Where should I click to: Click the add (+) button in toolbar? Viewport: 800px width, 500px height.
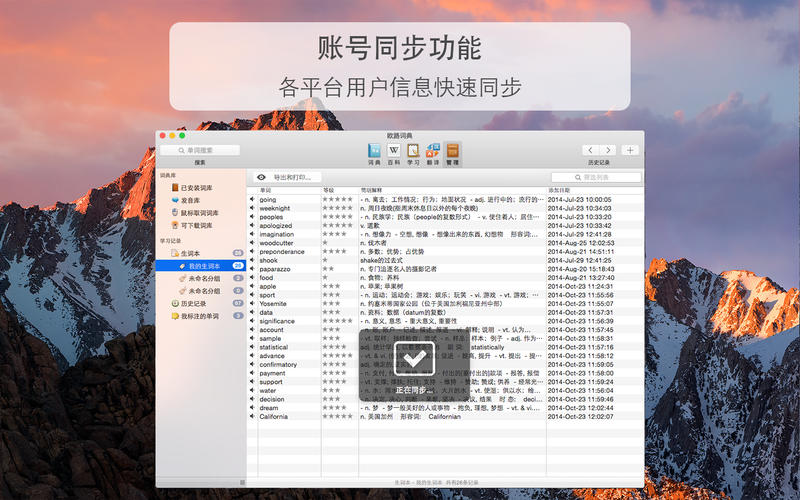(630, 150)
